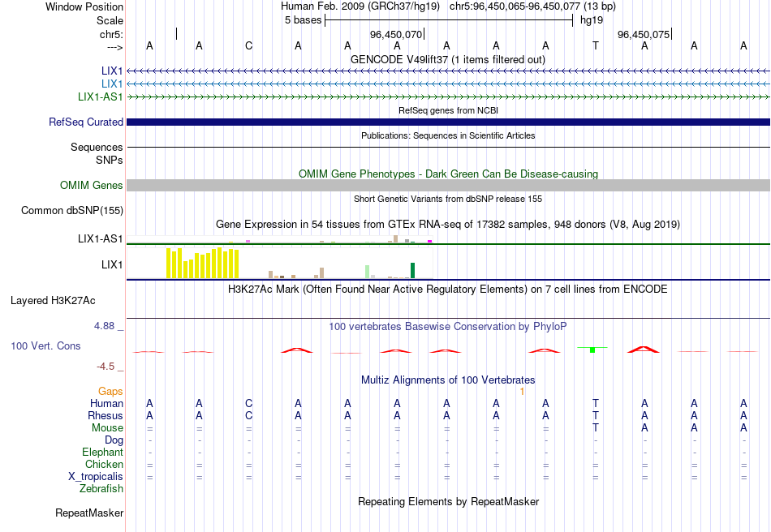Viewport: 771px width, 532px height.
Task: Click the LIX1-AS1 GTEx expression label
Action: click(x=100, y=238)
